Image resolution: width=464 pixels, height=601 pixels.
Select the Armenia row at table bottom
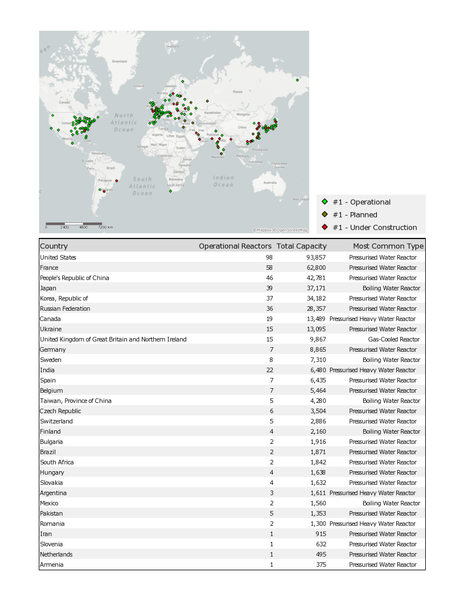(232, 564)
